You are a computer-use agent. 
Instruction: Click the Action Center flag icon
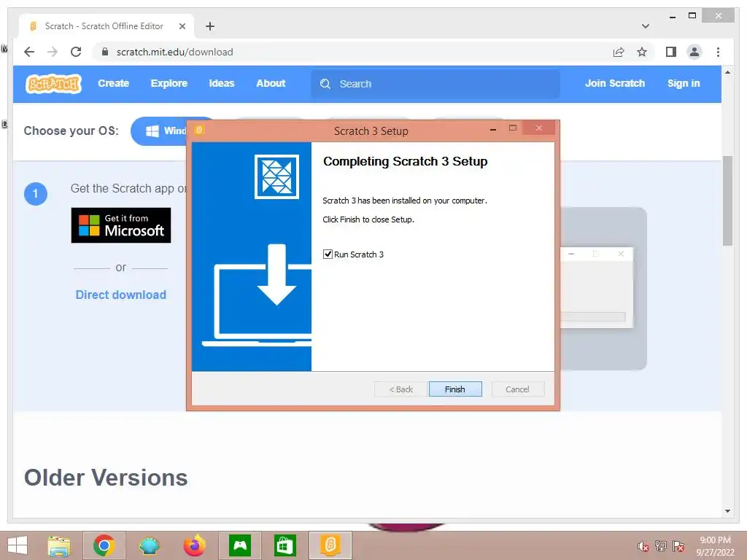click(678, 546)
